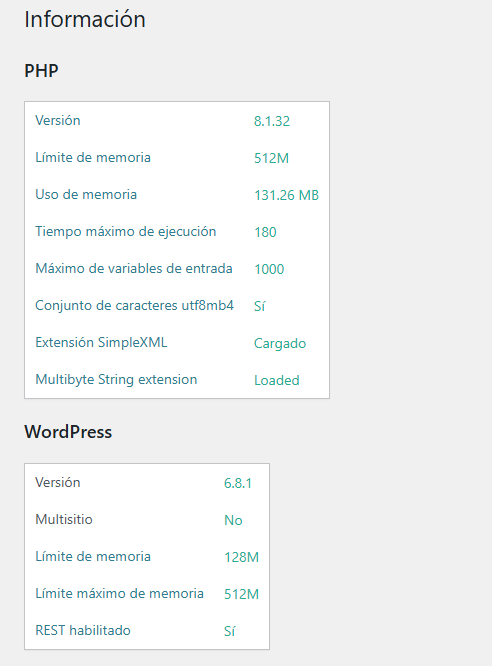
Task: Click the Información page heading
Action: pyautogui.click(x=85, y=20)
